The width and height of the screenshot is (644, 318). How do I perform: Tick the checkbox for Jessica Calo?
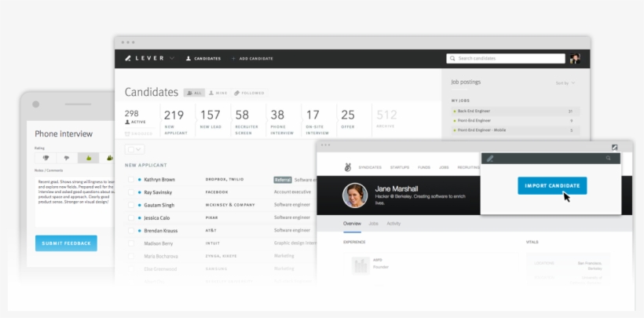(131, 217)
